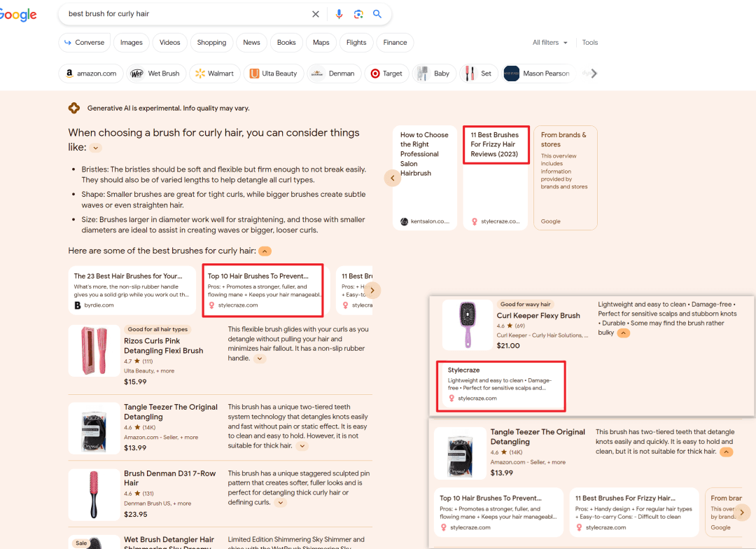
Task: Collapse the best brushes list chevron
Action: [265, 251]
